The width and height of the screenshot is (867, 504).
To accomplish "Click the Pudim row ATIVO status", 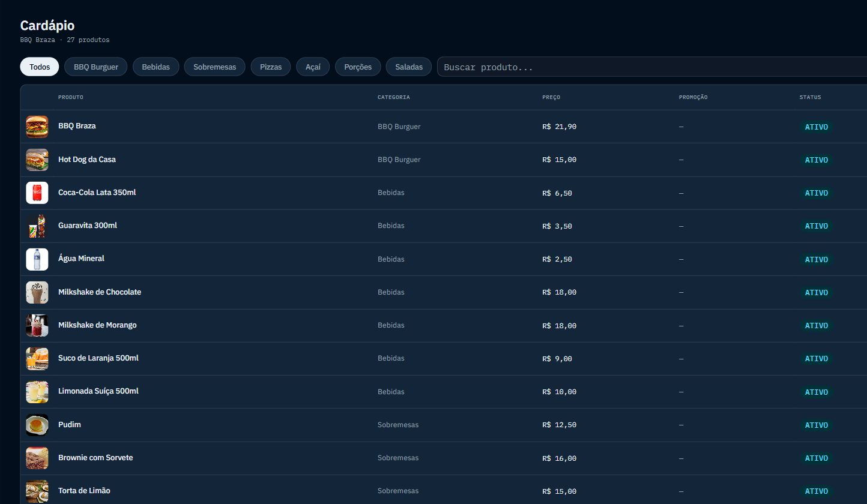I will pos(817,425).
